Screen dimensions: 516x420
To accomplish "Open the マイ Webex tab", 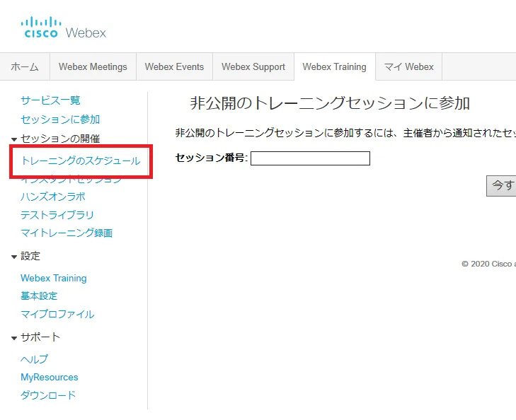I will [408, 67].
